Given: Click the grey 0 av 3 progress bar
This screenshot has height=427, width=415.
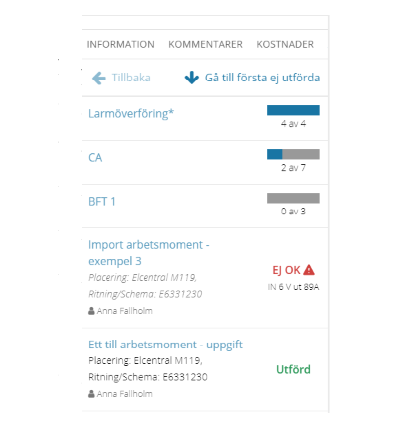Looking at the screenshot, I should click(x=293, y=198).
